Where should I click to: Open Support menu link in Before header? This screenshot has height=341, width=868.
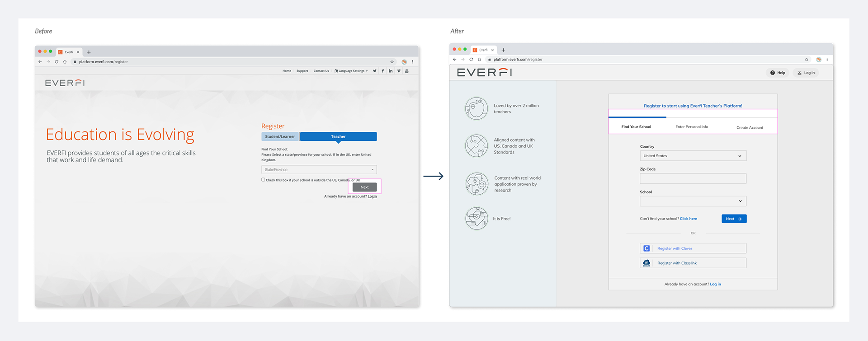(302, 71)
